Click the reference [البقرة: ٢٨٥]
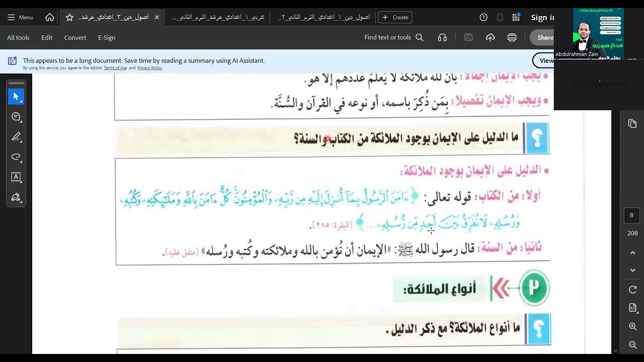The width and height of the screenshot is (644, 362). coord(332,225)
